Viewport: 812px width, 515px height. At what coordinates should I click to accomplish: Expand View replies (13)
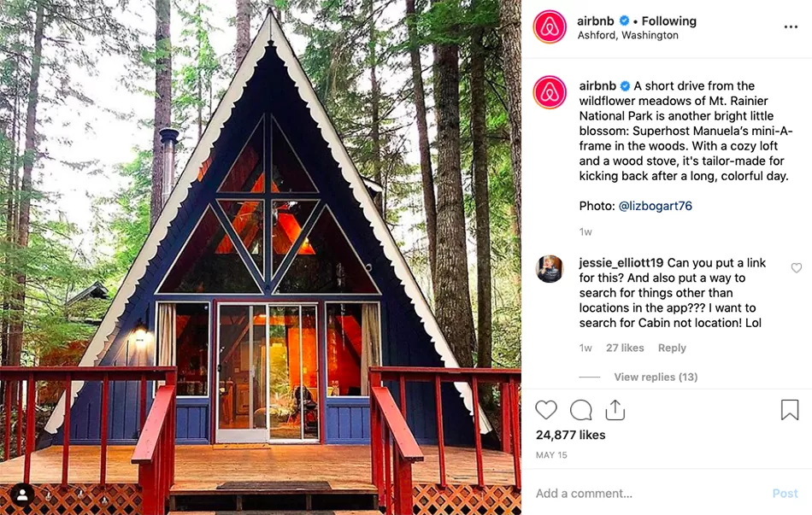coord(656,377)
